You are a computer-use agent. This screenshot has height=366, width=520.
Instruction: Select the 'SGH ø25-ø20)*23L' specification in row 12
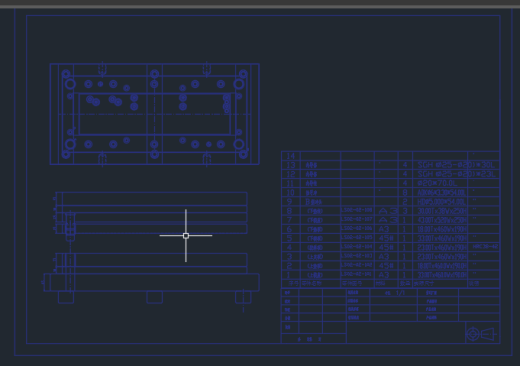point(456,174)
